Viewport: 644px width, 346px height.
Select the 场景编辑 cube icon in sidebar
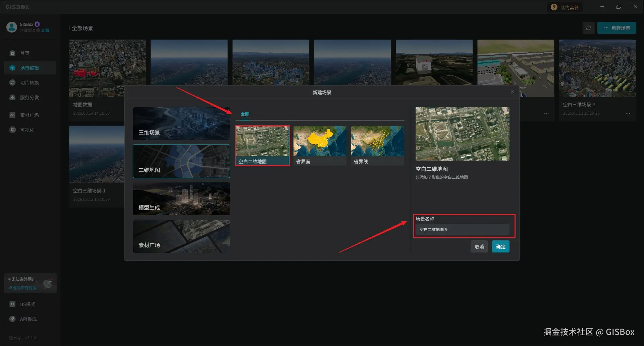[x=12, y=68]
